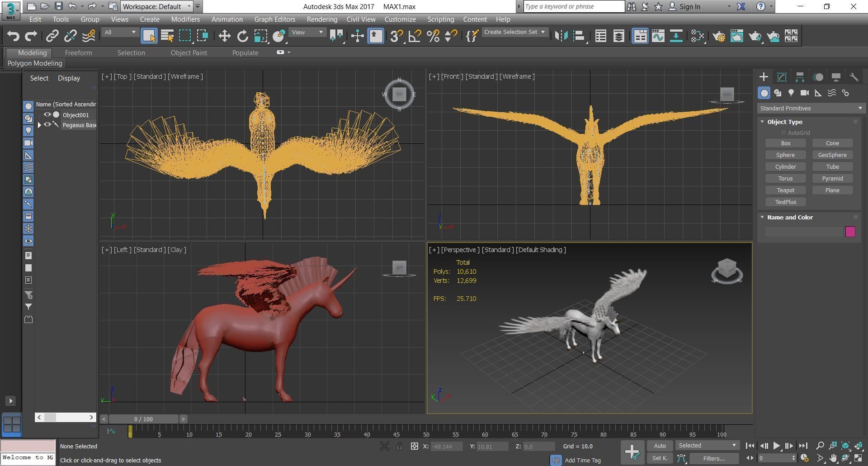Click the Unlink Selection icon
The image size is (868, 466).
point(71,36)
